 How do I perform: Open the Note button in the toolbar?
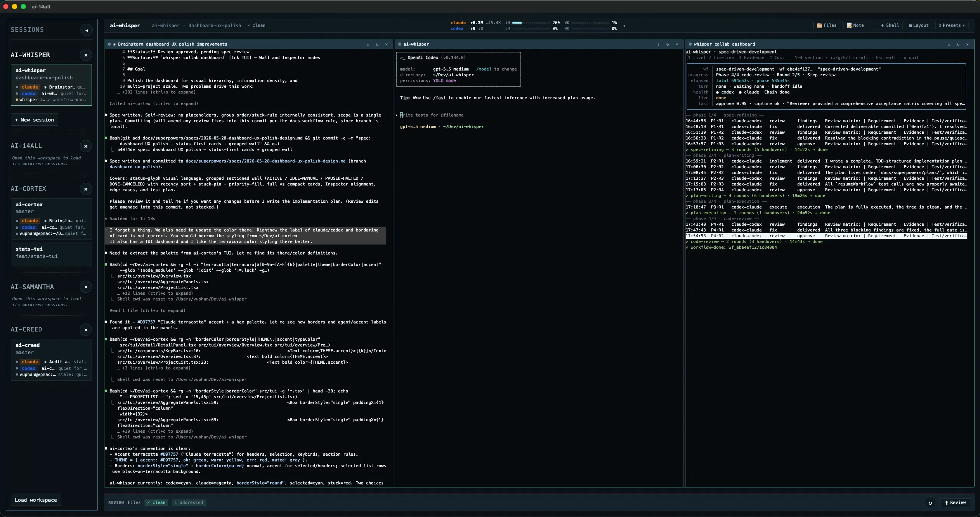point(855,26)
